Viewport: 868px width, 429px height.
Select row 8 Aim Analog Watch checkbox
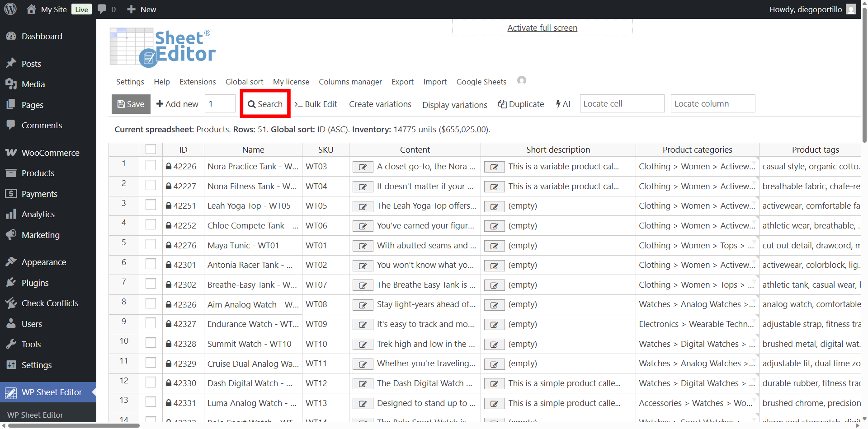click(x=151, y=304)
